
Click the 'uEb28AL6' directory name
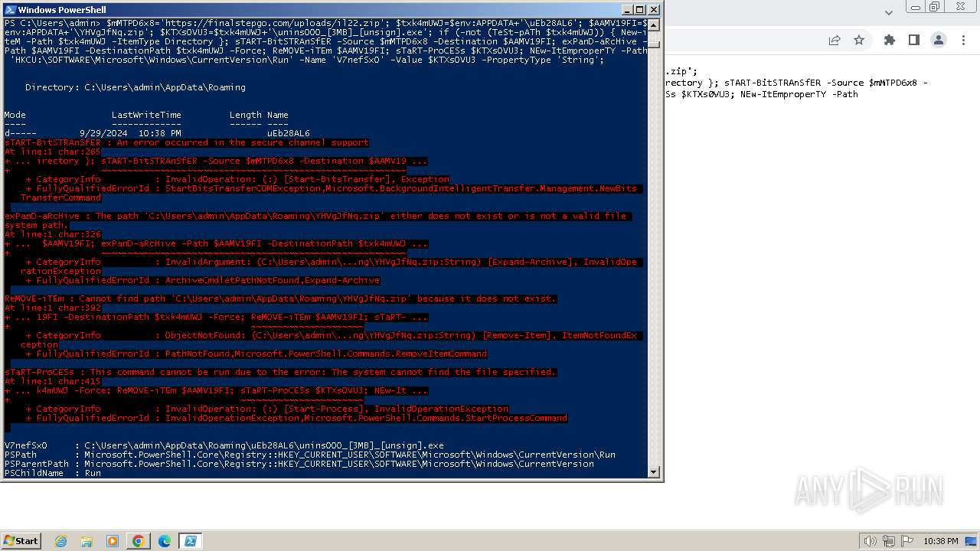point(288,133)
